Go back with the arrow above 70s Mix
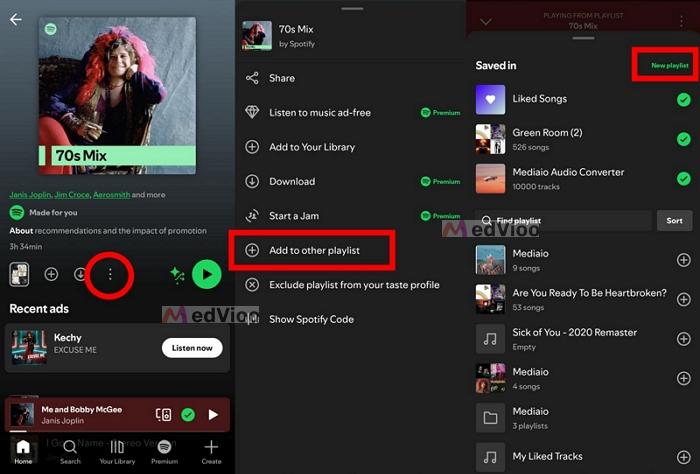Screen dimensions: 700x474 pos(16,20)
